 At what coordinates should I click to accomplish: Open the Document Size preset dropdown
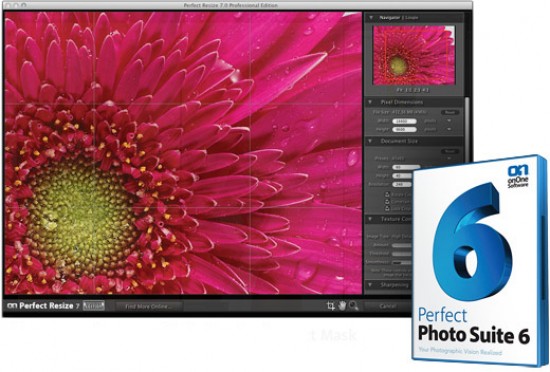[x=449, y=158]
